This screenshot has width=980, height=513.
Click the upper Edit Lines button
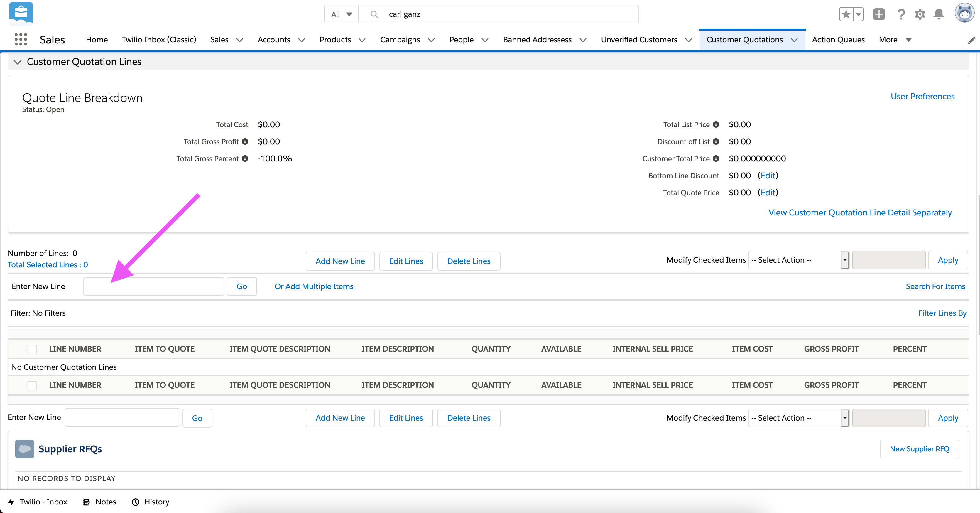coord(406,261)
